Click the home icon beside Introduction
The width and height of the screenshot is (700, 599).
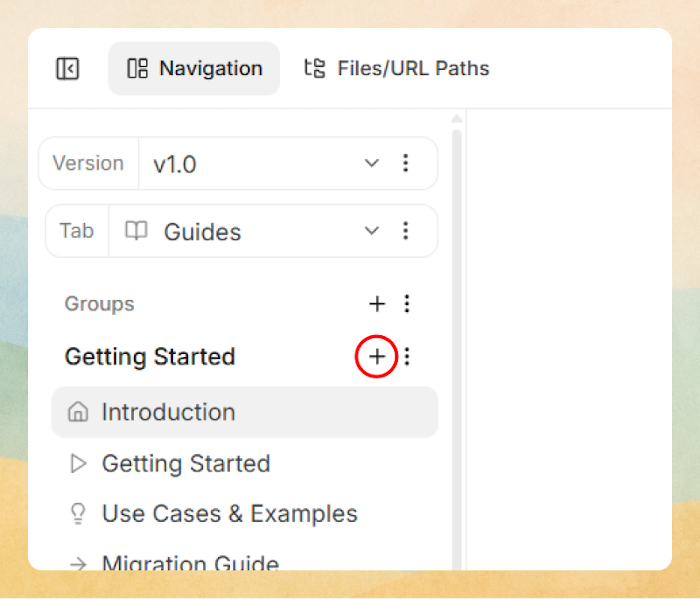[x=78, y=412]
